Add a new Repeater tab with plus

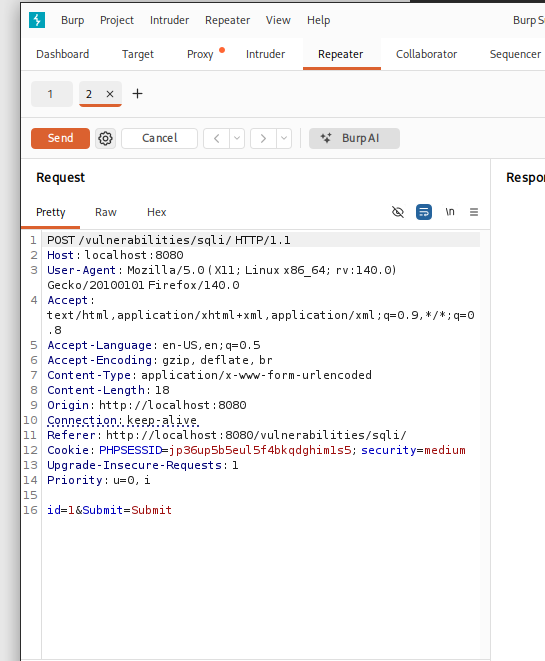[x=137, y=94]
